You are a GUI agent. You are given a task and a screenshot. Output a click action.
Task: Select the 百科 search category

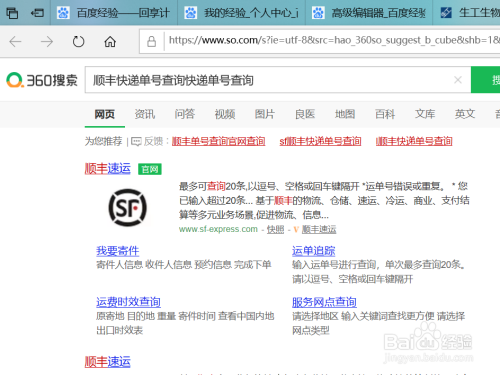click(x=385, y=114)
